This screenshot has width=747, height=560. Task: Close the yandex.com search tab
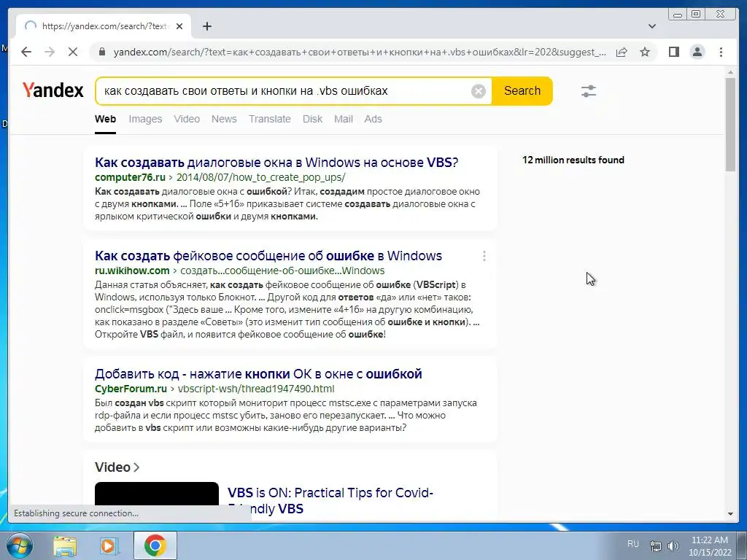[179, 26]
